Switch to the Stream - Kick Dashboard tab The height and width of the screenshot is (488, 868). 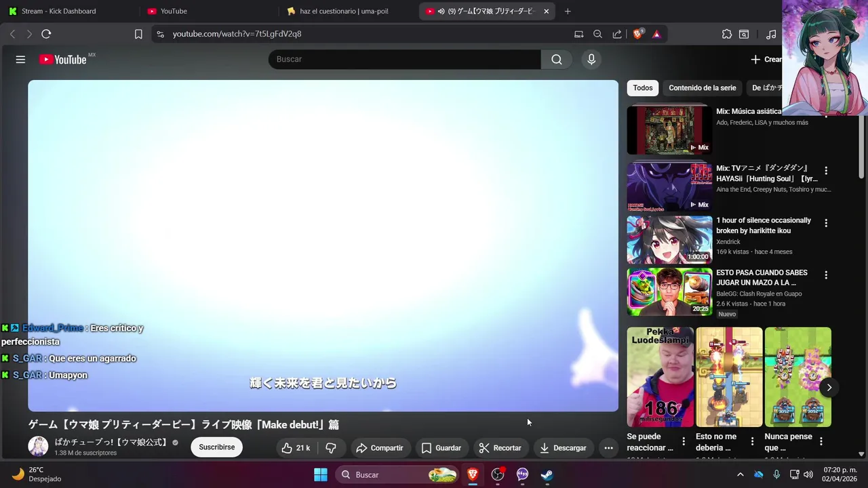68,12
